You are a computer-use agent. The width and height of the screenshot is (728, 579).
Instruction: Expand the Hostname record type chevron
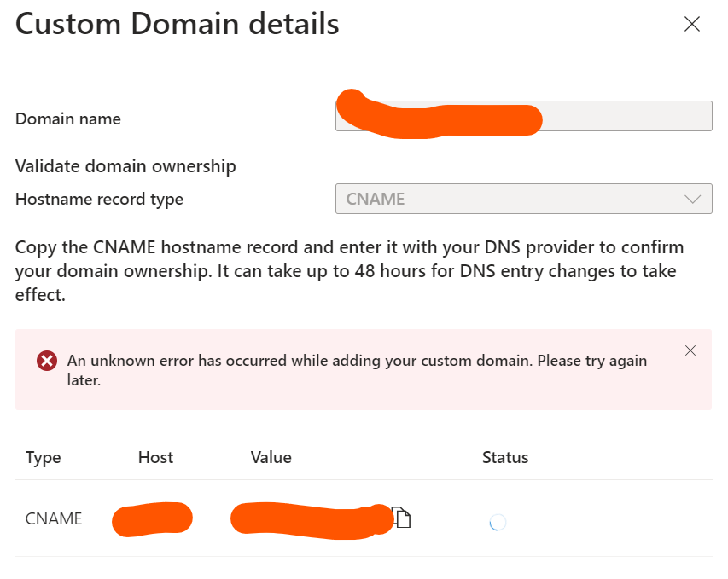[692, 200]
